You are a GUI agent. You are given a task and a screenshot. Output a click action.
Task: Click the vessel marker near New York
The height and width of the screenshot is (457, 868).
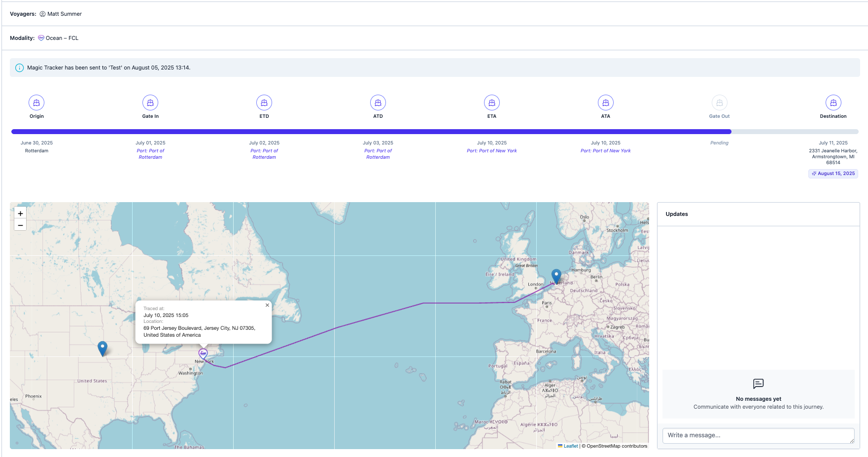click(x=203, y=353)
